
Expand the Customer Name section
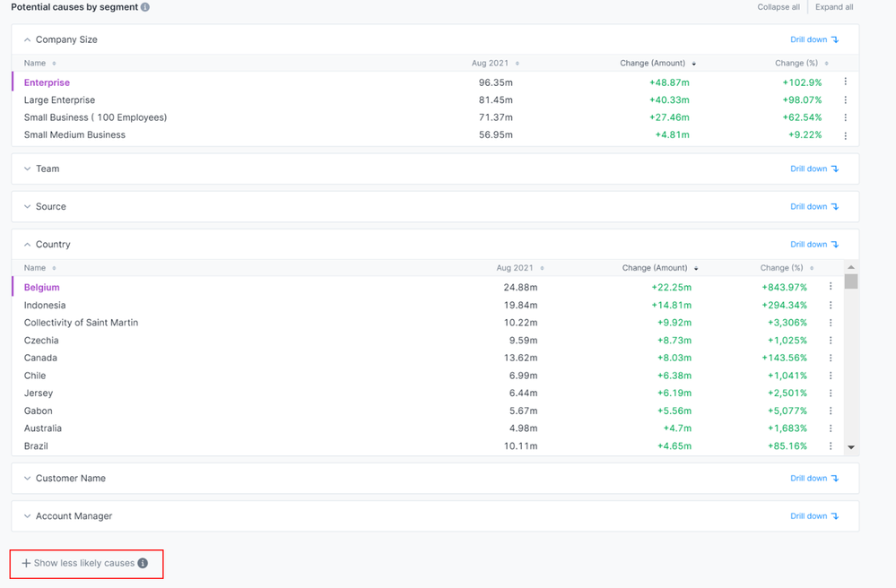[27, 479]
